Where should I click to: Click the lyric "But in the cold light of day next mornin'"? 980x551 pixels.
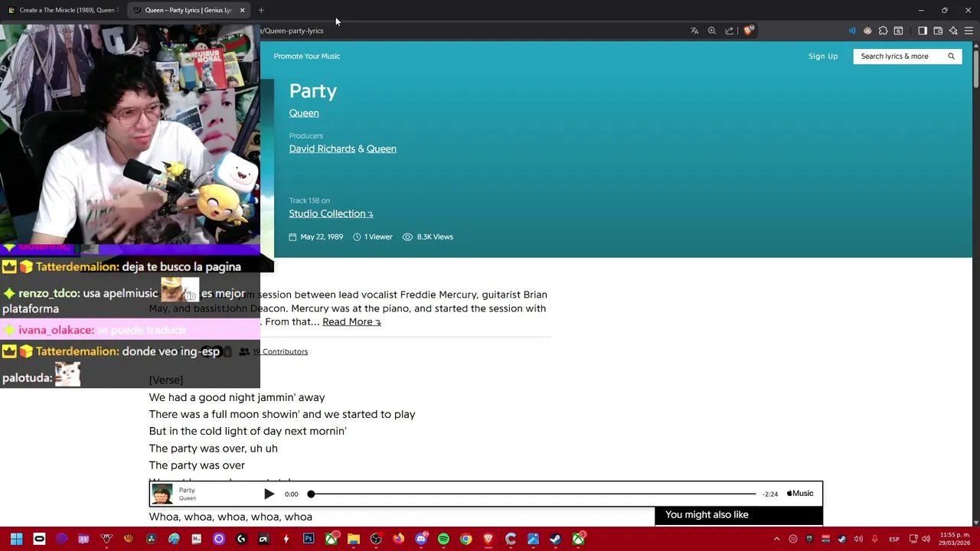click(248, 431)
